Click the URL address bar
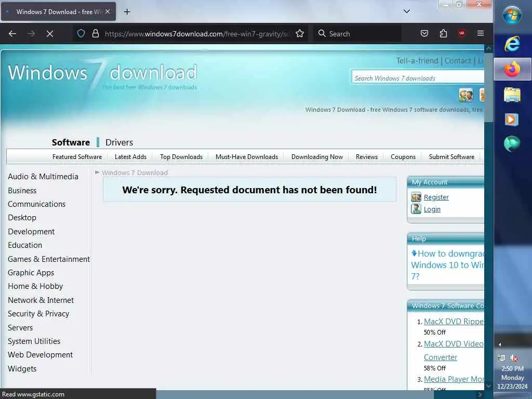 [x=197, y=34]
